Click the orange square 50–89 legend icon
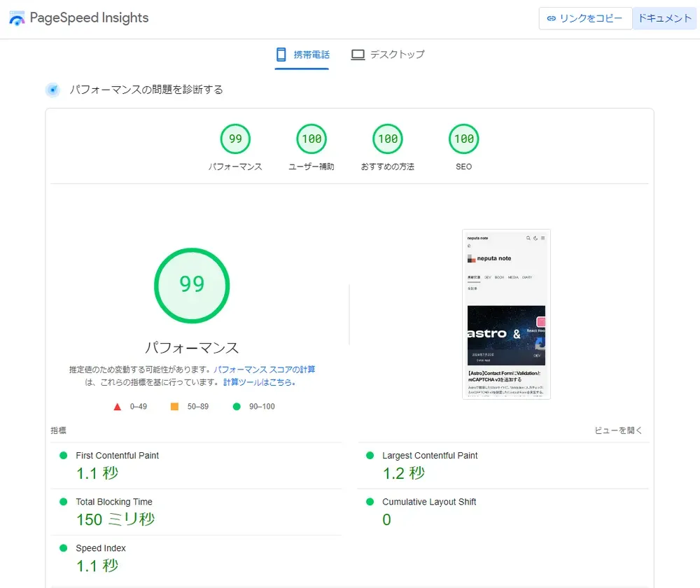Image resolution: width=700 pixels, height=588 pixels. pyautogui.click(x=174, y=407)
